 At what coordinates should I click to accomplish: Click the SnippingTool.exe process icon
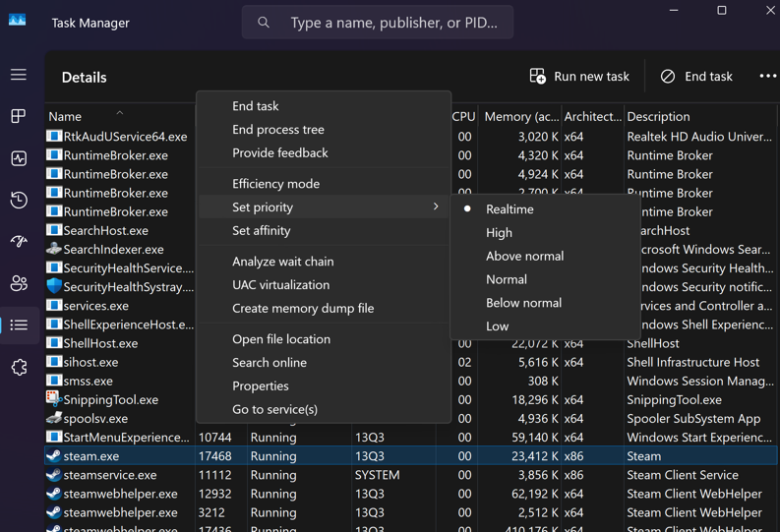pyautogui.click(x=54, y=400)
